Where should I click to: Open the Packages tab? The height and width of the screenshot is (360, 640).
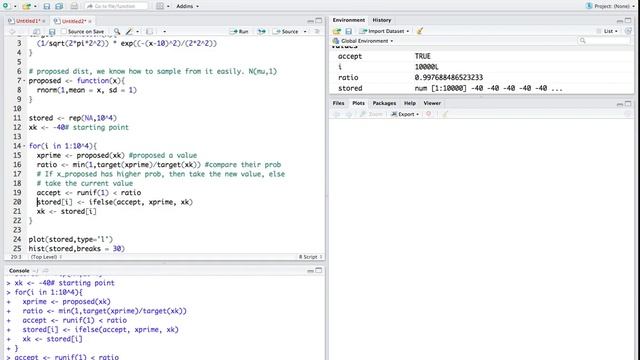(x=384, y=103)
